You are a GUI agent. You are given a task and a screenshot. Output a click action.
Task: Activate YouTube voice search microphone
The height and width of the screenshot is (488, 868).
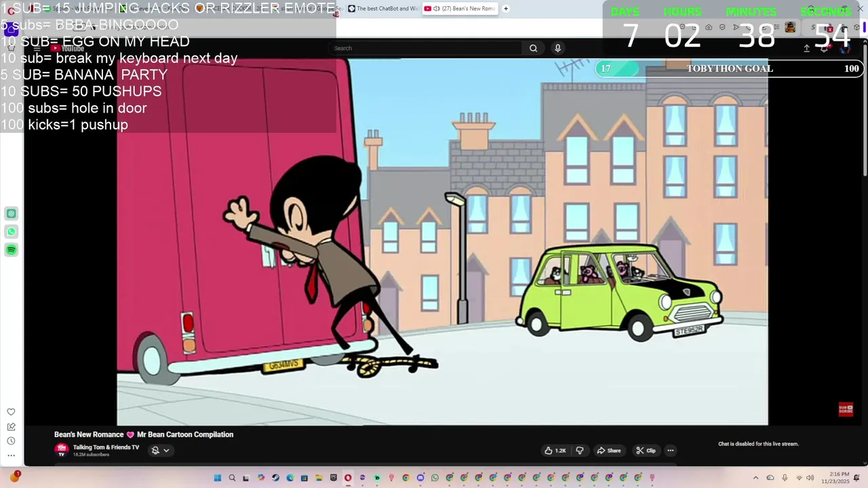click(x=557, y=48)
